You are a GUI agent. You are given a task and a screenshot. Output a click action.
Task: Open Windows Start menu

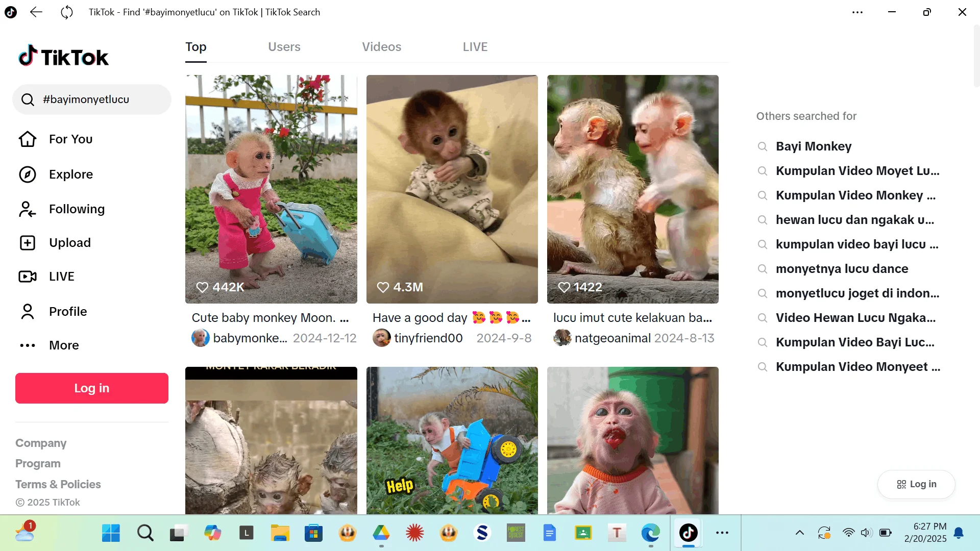pyautogui.click(x=111, y=533)
